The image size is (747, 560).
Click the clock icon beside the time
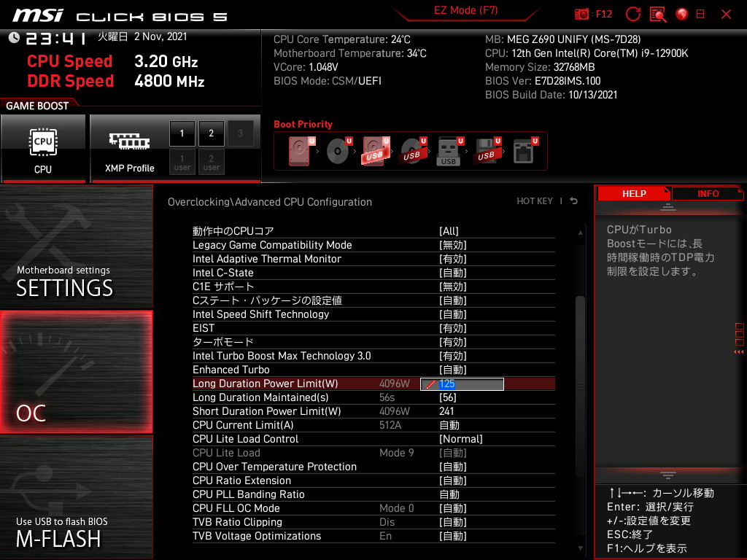(14, 38)
